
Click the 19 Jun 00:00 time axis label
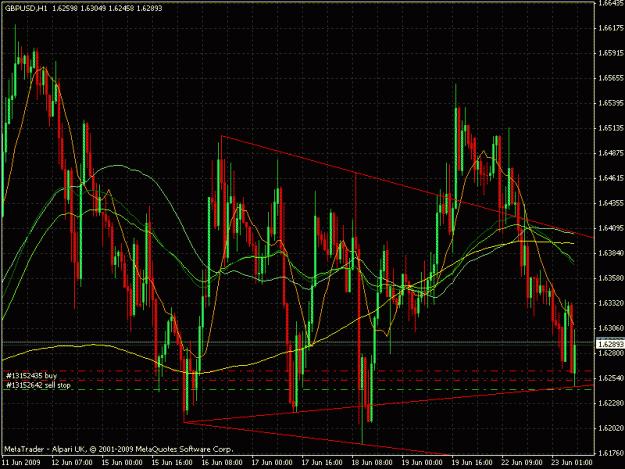(422, 463)
